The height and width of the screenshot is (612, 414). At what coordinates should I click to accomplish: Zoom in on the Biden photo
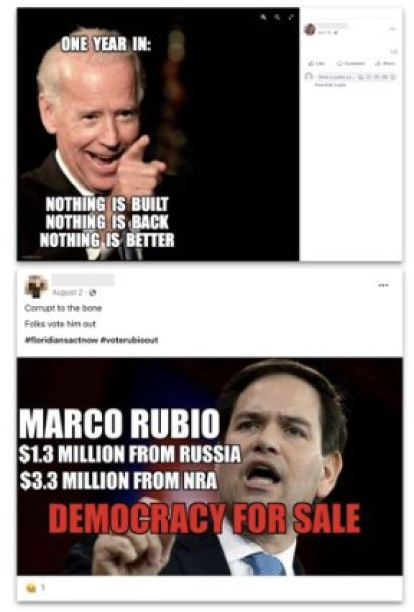[x=264, y=17]
